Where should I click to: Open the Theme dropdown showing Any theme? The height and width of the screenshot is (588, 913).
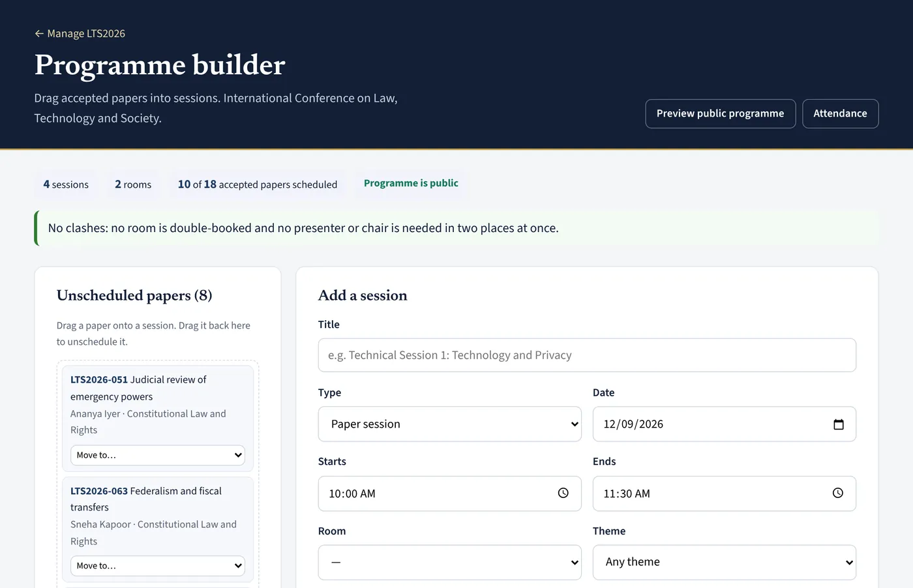pyautogui.click(x=725, y=563)
